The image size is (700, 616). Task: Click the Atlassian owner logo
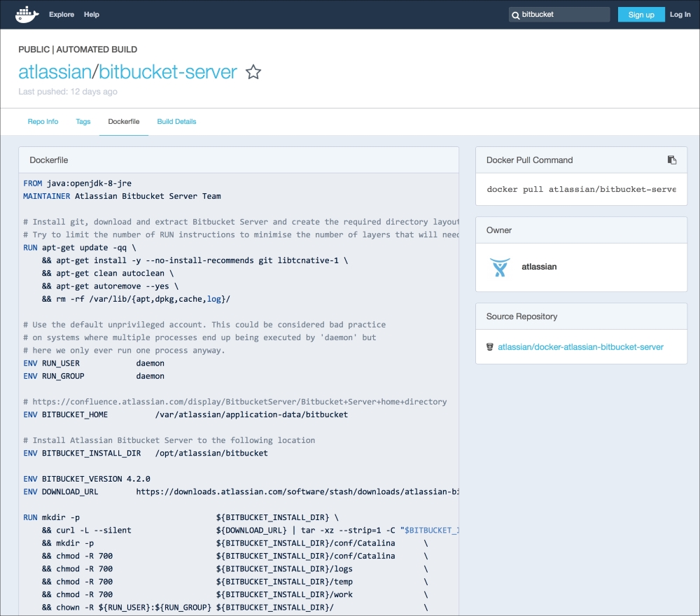click(x=500, y=267)
